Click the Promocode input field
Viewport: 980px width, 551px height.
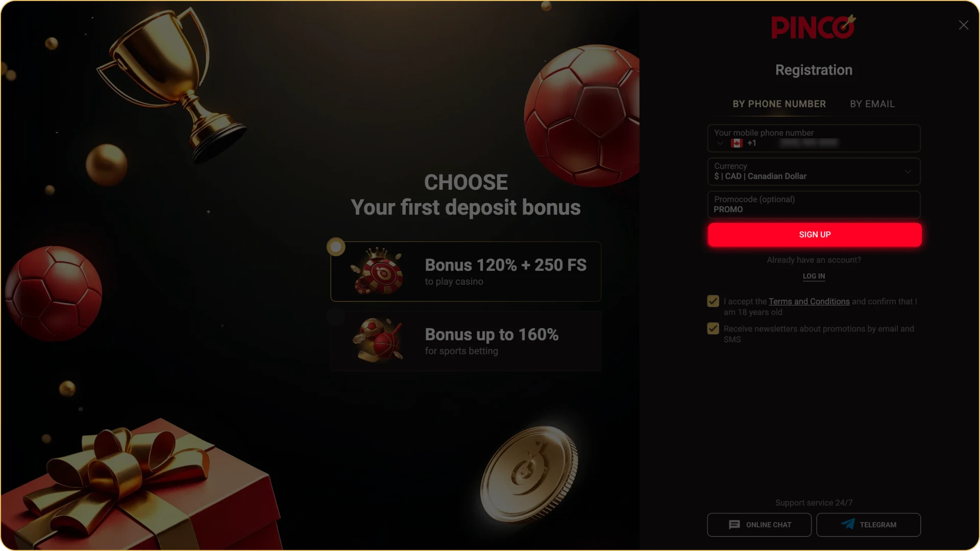pyautogui.click(x=814, y=205)
